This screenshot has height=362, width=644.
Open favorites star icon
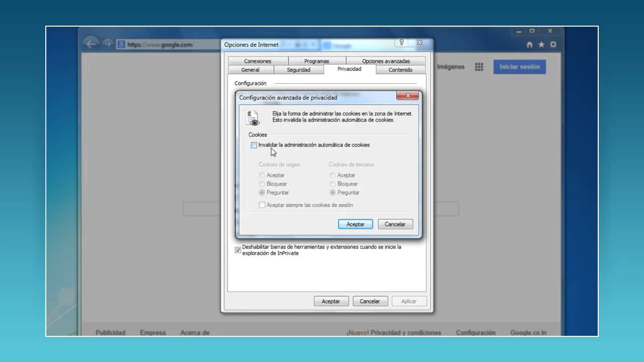coord(541,44)
